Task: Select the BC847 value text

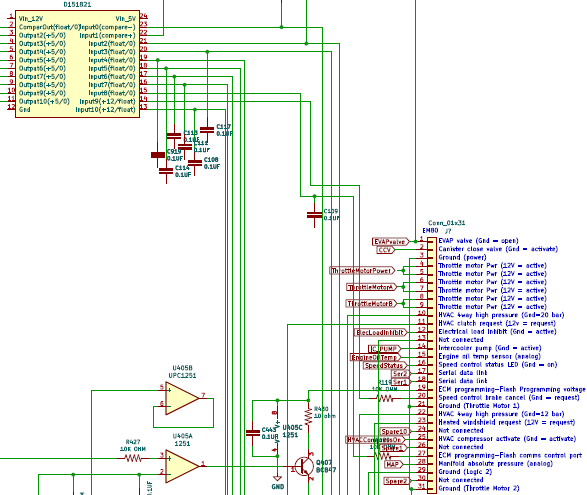Action: coord(326,470)
